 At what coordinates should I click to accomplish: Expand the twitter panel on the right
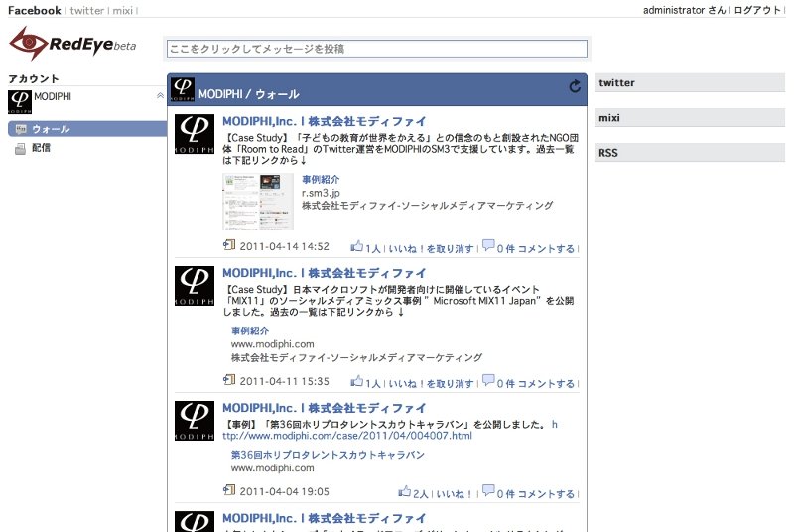tap(690, 83)
